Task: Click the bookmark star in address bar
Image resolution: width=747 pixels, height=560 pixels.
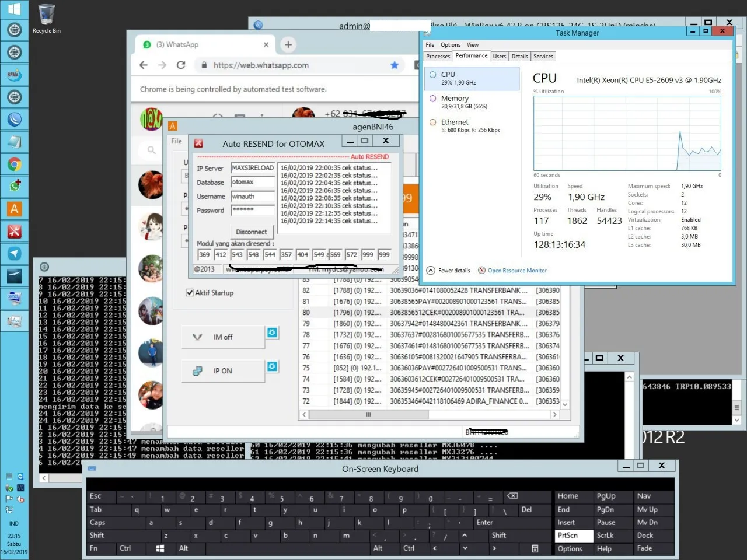Action: (x=395, y=65)
